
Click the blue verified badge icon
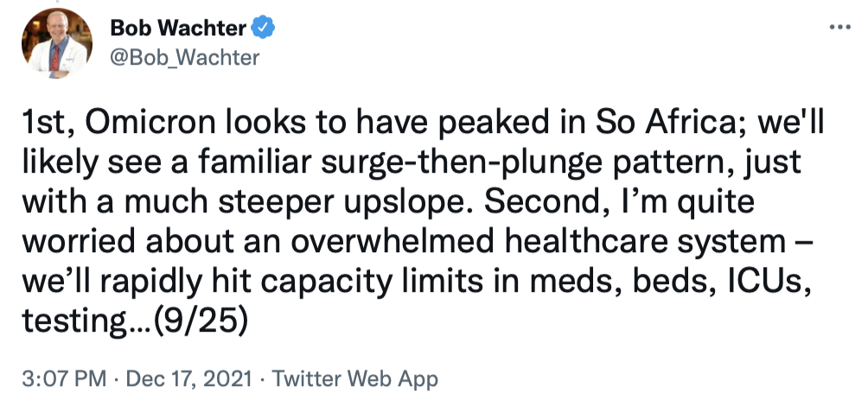click(264, 29)
